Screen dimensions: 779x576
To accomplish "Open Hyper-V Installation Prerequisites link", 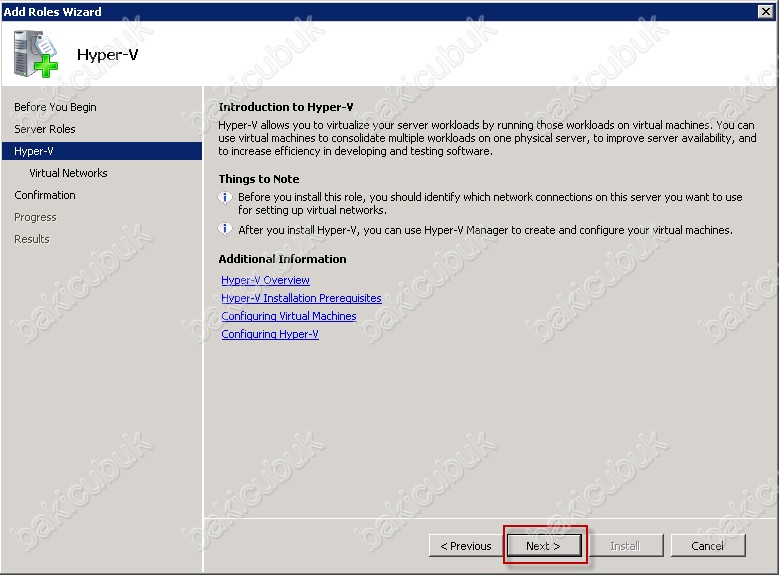I will click(301, 298).
